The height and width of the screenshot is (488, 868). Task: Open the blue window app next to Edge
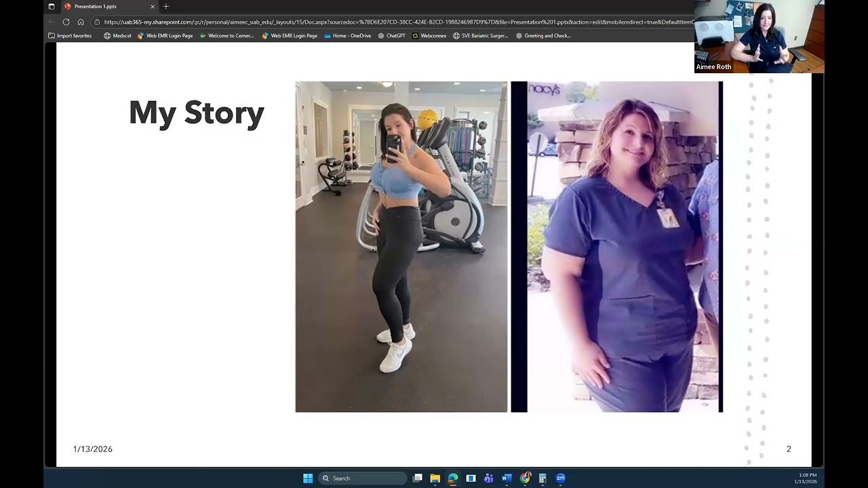click(471, 478)
